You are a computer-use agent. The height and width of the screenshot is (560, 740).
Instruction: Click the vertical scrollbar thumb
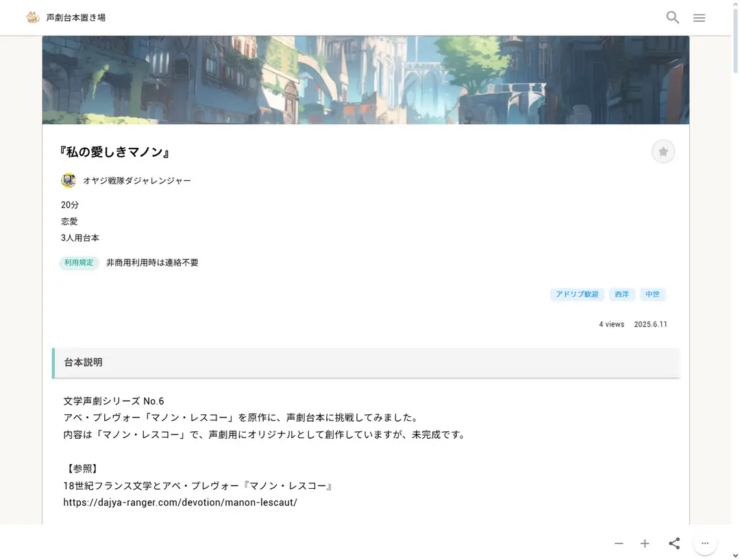(735, 40)
